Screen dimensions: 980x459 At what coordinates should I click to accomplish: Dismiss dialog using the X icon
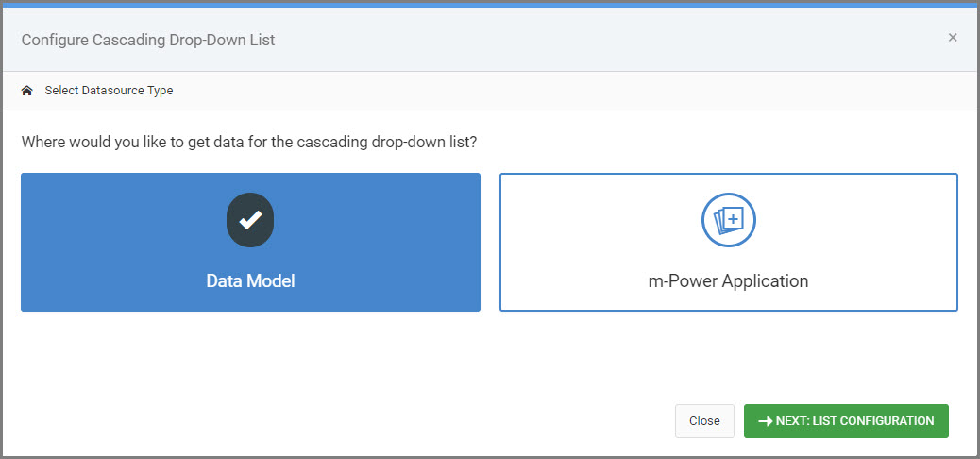pos(953,38)
